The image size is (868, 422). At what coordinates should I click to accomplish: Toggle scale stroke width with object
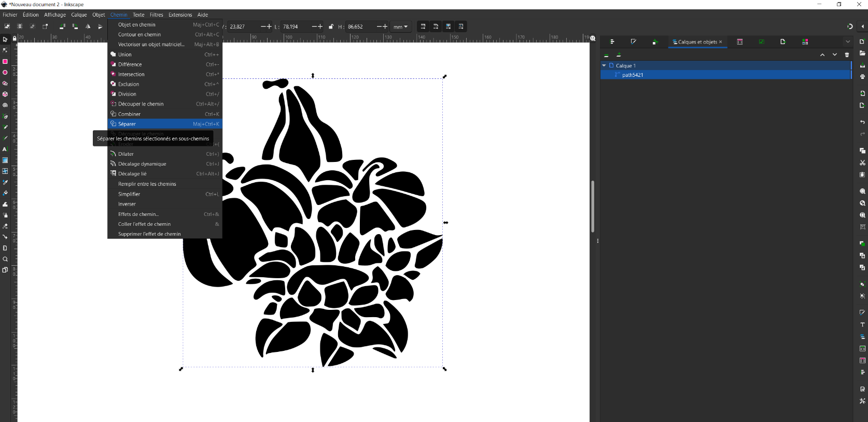point(423,26)
